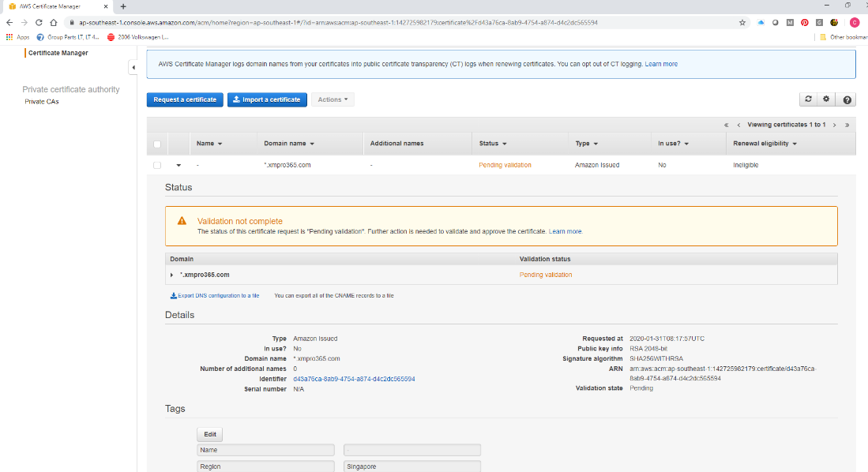
Task: Open the Actions dropdown
Action: (333, 99)
